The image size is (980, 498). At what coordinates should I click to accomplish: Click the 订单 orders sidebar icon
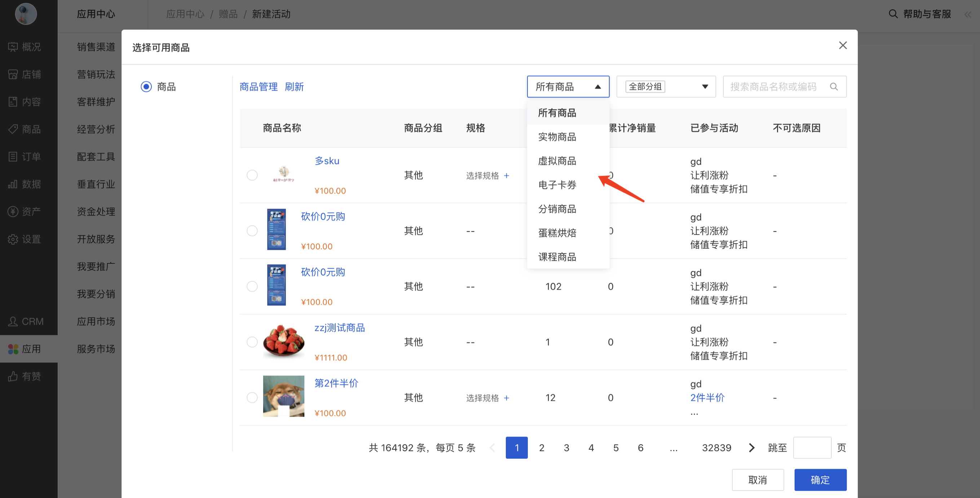[x=13, y=156]
